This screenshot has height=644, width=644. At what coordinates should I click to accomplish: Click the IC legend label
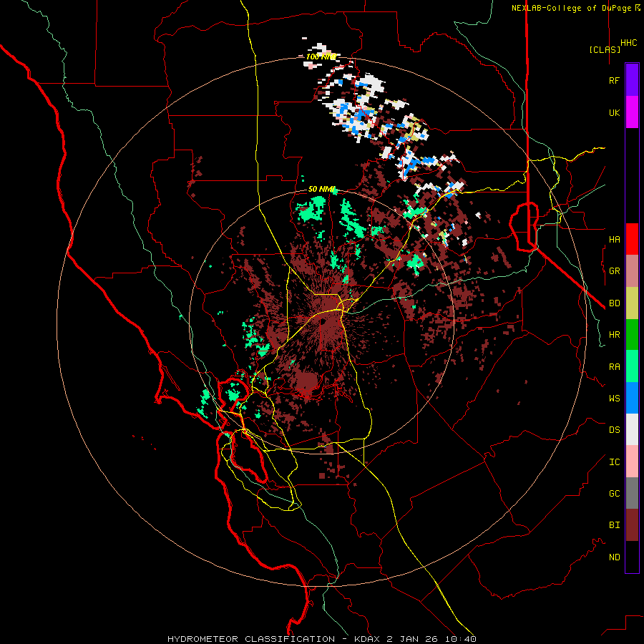(614, 462)
